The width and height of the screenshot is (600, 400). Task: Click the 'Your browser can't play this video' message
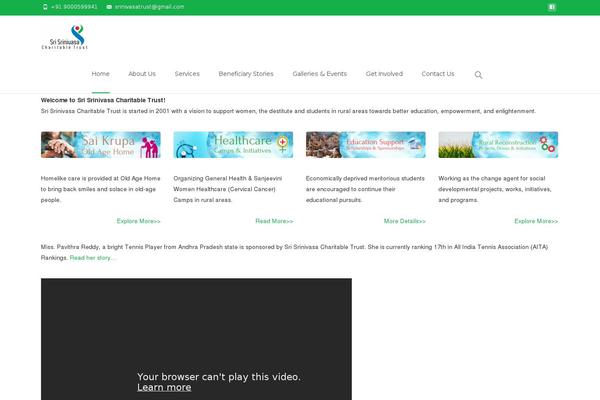[x=219, y=377]
